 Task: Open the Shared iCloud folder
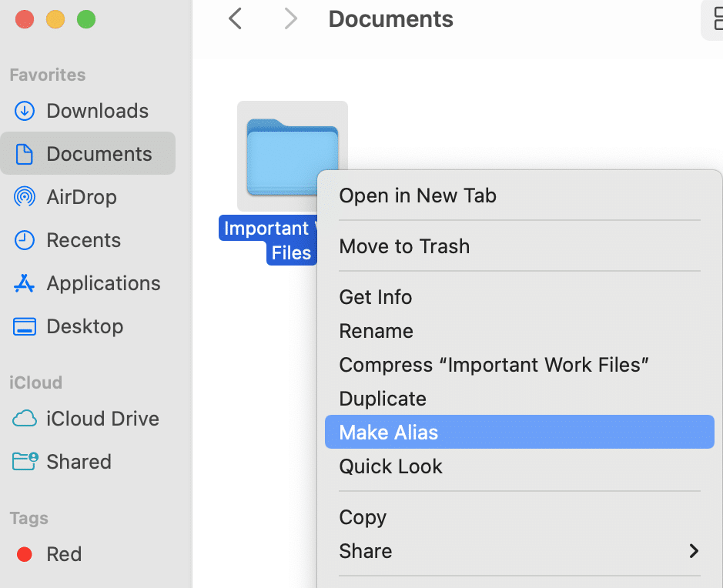pyautogui.click(x=80, y=462)
